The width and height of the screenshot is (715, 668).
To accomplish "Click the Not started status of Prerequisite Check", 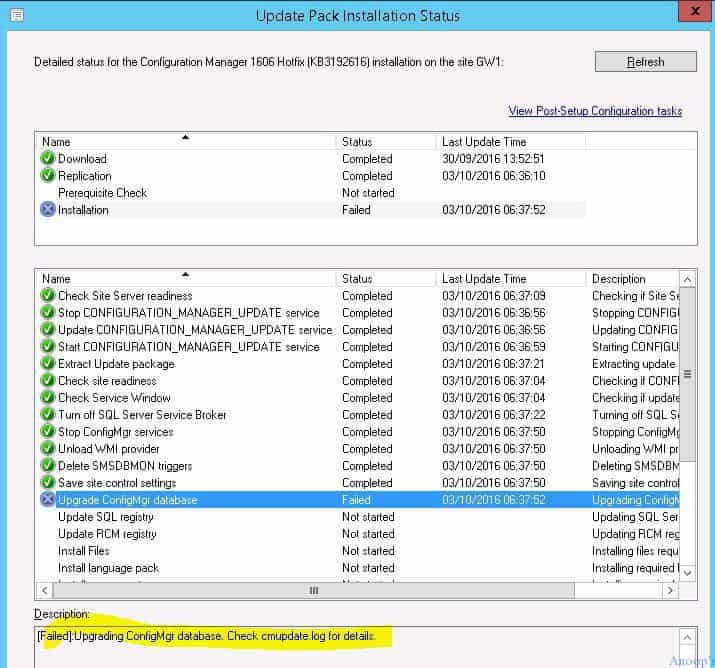I will coord(368,192).
